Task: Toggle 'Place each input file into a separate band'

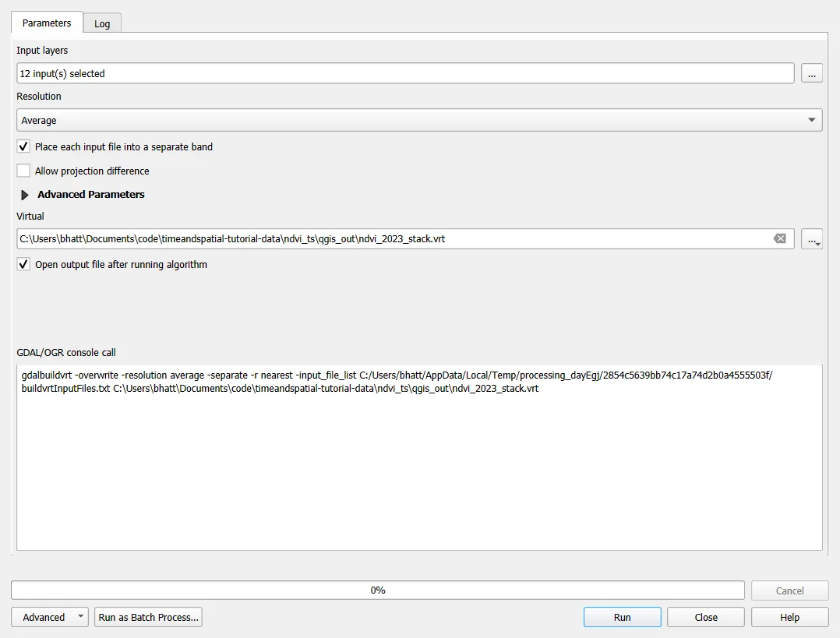Action: [x=115, y=146]
